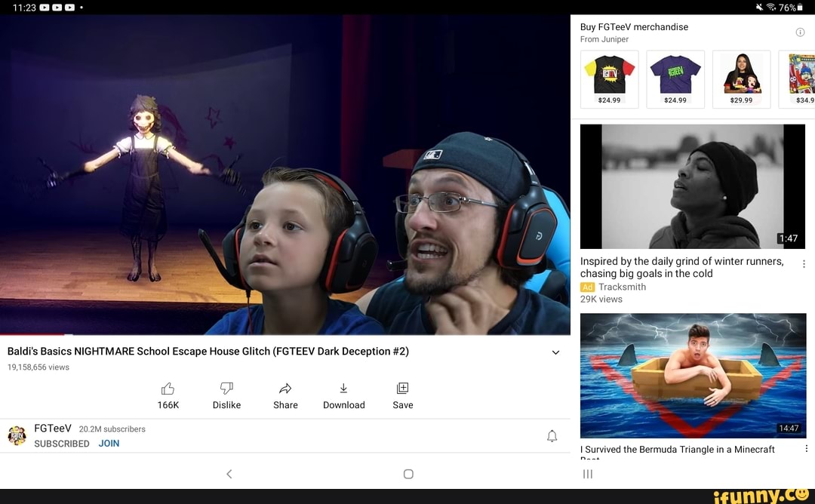
Task: Click the JOIN membership button
Action: point(109,444)
